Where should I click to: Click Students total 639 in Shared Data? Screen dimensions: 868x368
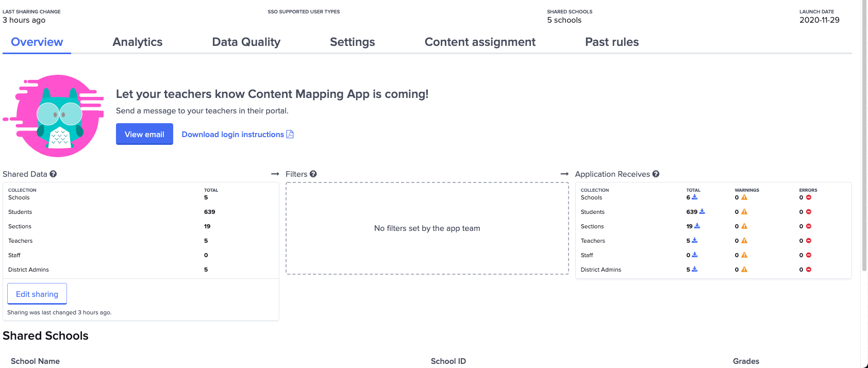[210, 212]
